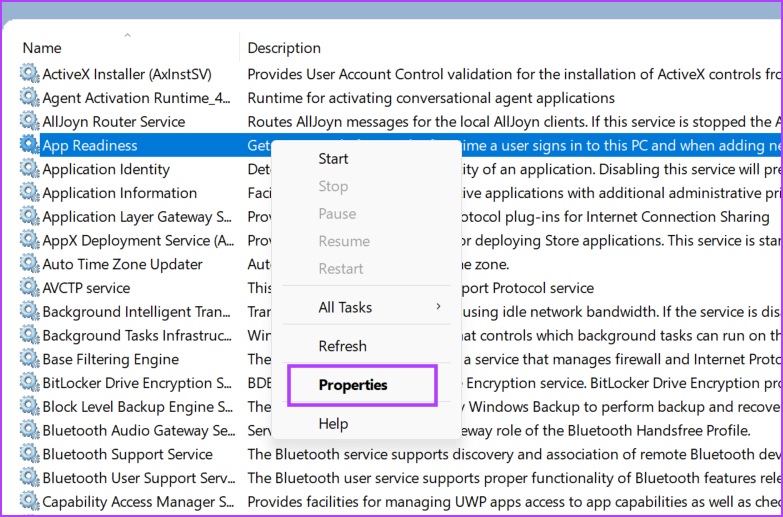The width and height of the screenshot is (783, 517).
Task: Select the Base Filtering Engine service
Action: (111, 359)
